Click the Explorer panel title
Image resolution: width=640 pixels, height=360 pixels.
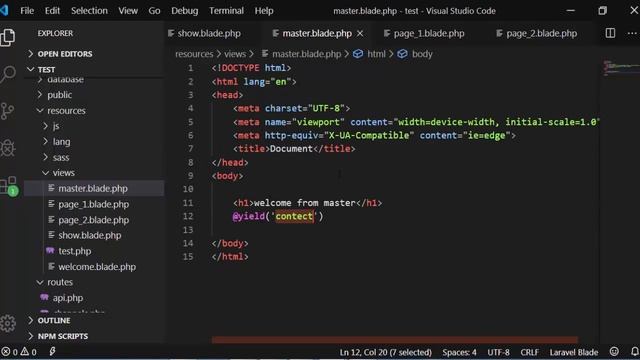[55, 33]
